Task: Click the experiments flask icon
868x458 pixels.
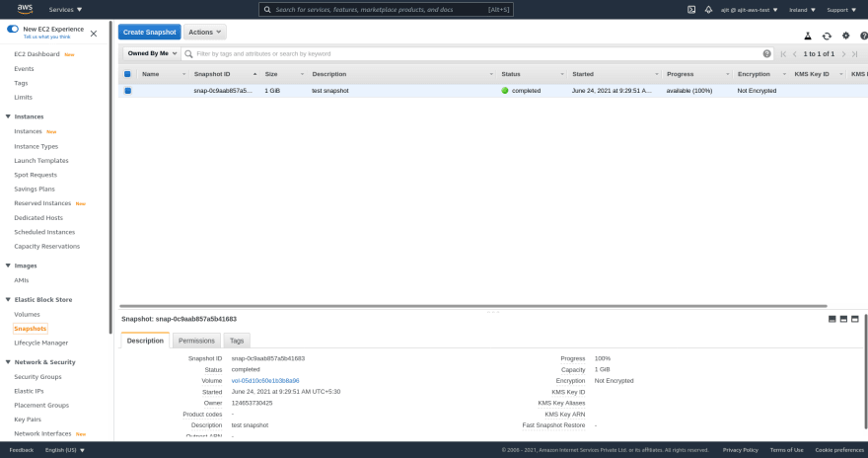Action: [808, 36]
